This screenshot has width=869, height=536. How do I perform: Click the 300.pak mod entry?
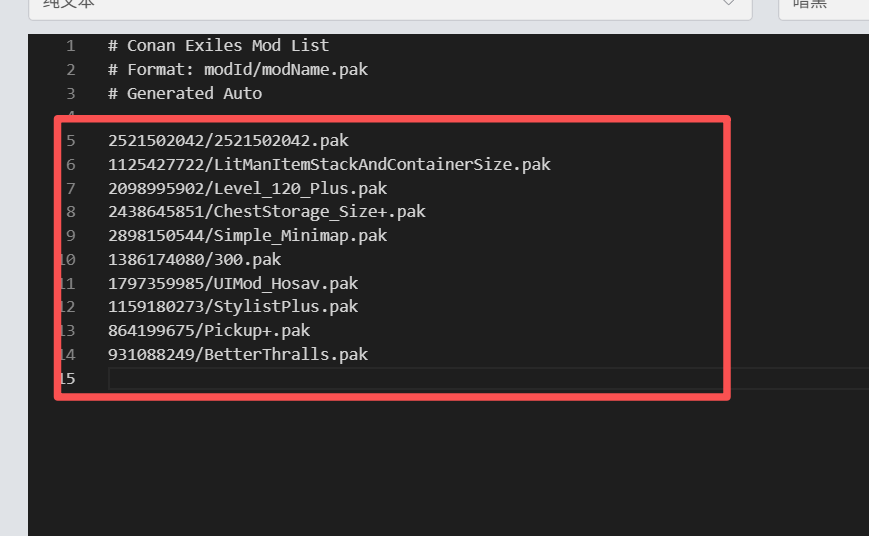(194, 260)
